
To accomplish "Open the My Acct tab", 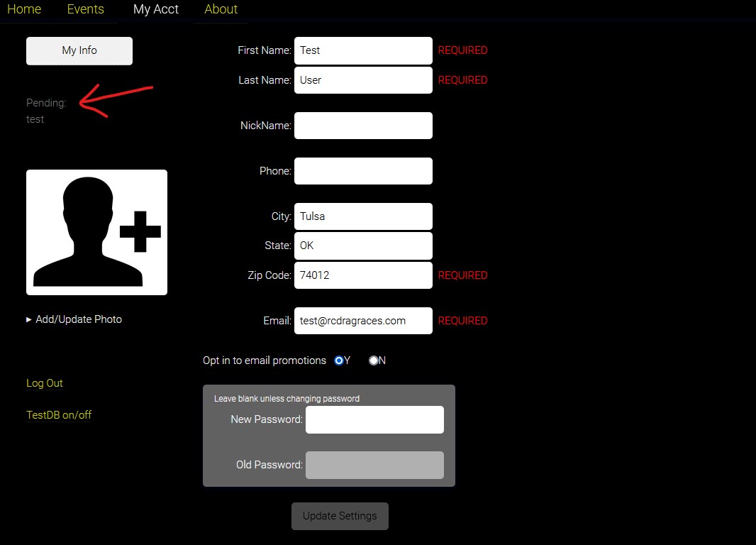I will pos(156,9).
